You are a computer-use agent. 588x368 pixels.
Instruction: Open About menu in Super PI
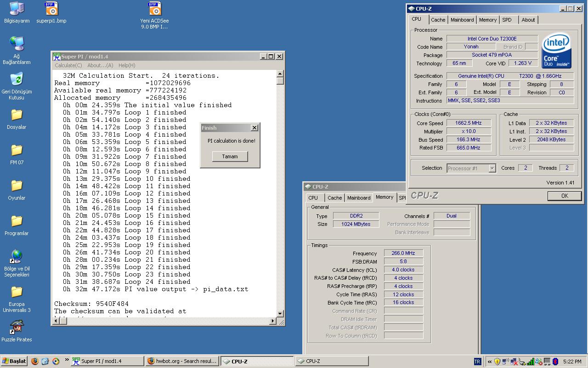coord(100,65)
